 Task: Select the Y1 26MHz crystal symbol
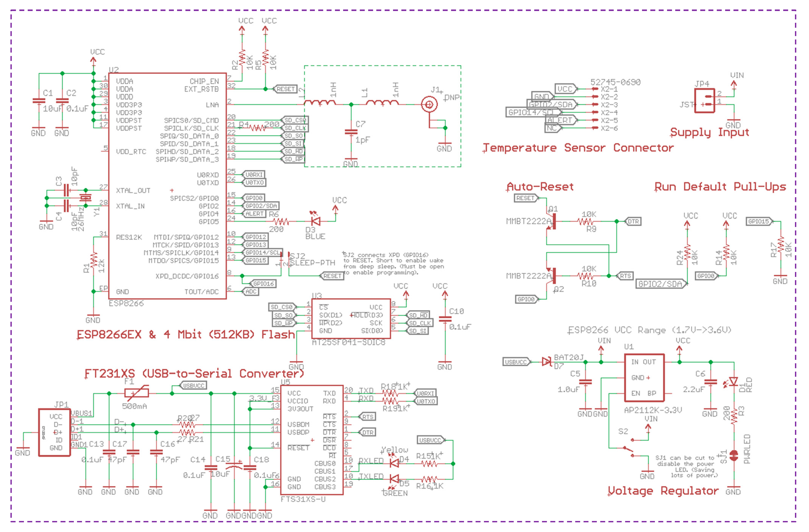pos(86,198)
